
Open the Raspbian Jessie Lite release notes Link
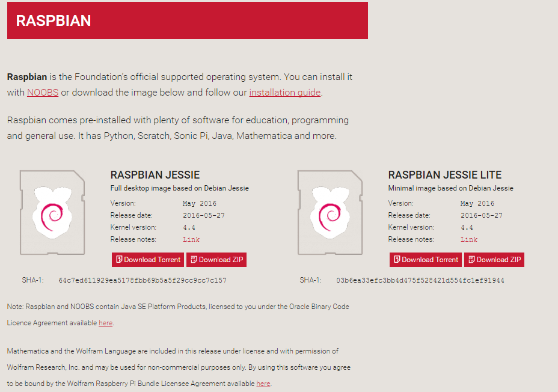pos(469,239)
